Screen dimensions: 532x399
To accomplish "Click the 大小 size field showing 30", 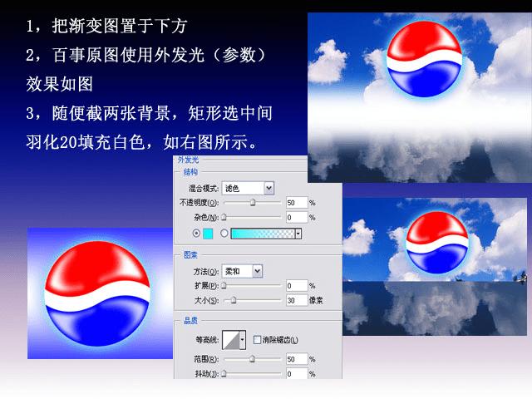I will click(297, 300).
